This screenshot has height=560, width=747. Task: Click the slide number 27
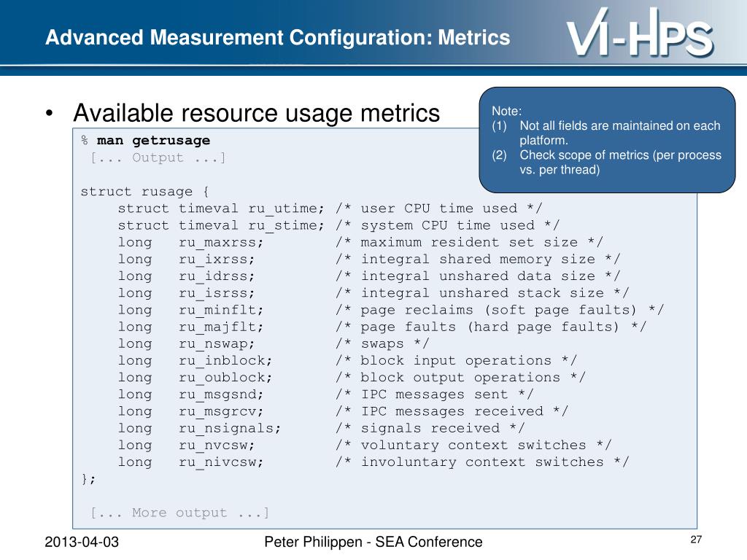[x=696, y=540]
